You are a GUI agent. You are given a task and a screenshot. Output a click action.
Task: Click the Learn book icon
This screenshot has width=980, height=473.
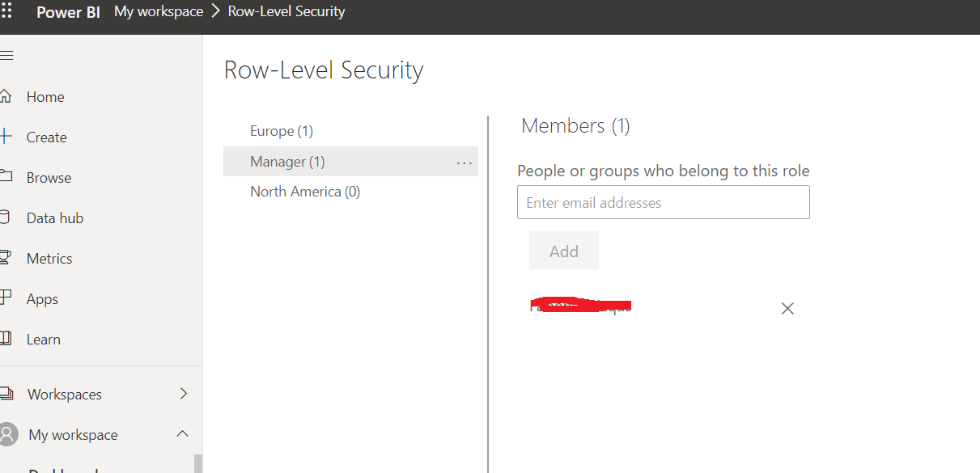(x=6, y=339)
